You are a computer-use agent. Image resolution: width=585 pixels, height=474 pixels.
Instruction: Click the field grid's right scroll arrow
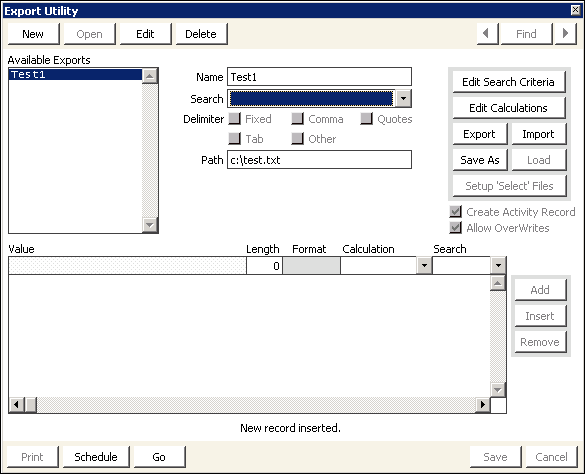(483, 405)
